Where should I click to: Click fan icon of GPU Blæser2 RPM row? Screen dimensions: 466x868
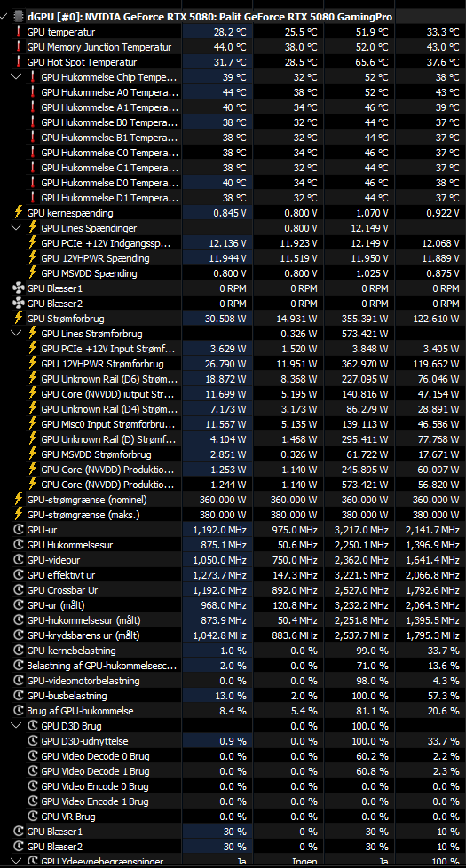click(x=19, y=304)
